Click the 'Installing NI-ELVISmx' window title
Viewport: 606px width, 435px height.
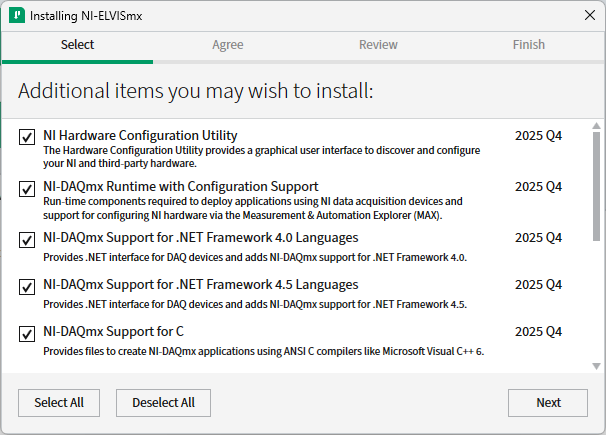[x=86, y=16]
